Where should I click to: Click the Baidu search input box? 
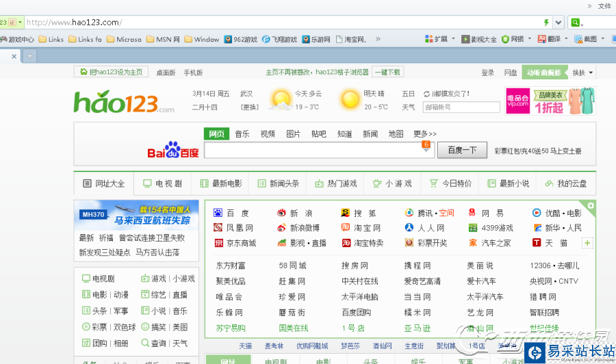tap(319, 150)
